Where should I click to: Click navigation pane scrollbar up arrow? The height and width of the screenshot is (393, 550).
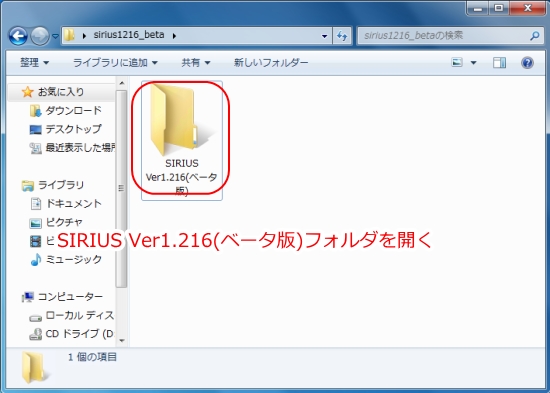point(122,83)
